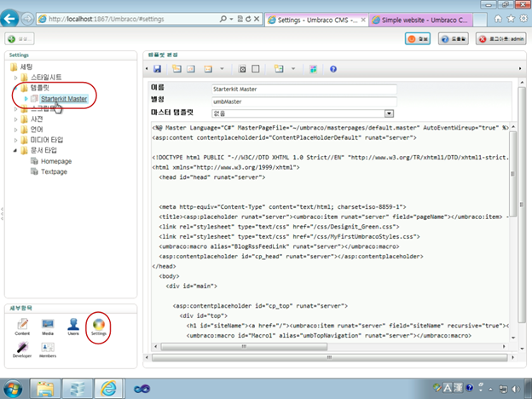This screenshot has height=399, width=532.
Task: Open the Windows Start menu
Action: coord(13,389)
